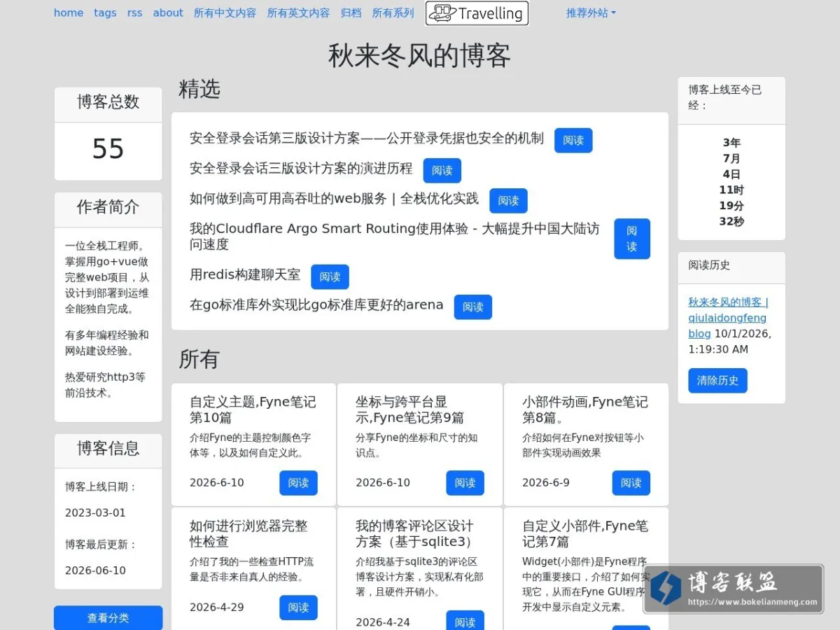The height and width of the screenshot is (630, 840).
Task: Click the 精选 section heading
Action: [x=199, y=89]
